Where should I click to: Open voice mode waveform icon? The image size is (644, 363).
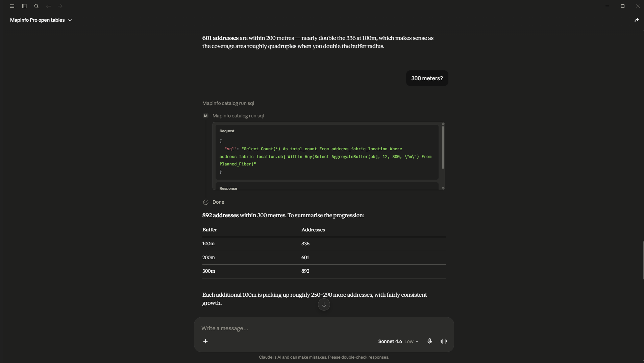coord(443,341)
